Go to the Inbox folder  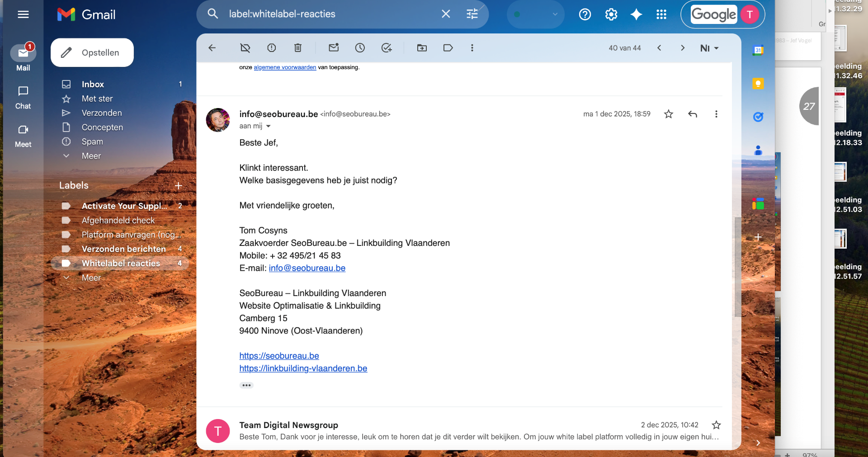pos(93,84)
